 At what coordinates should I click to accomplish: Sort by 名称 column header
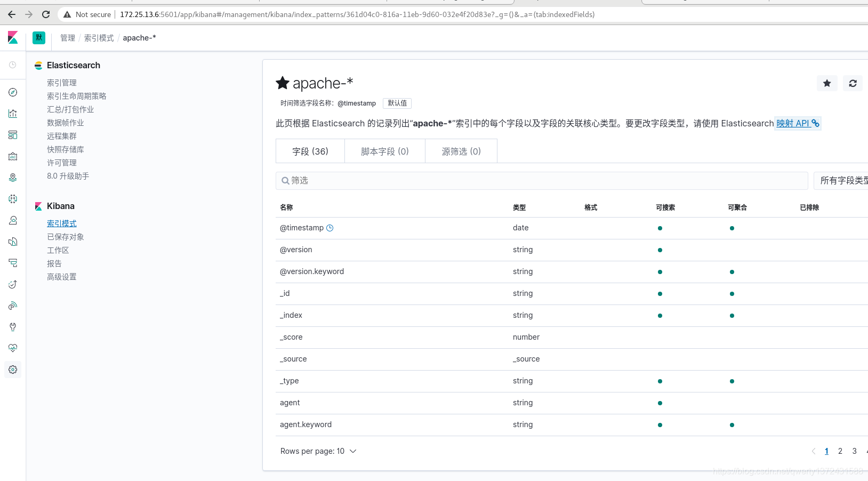point(286,207)
